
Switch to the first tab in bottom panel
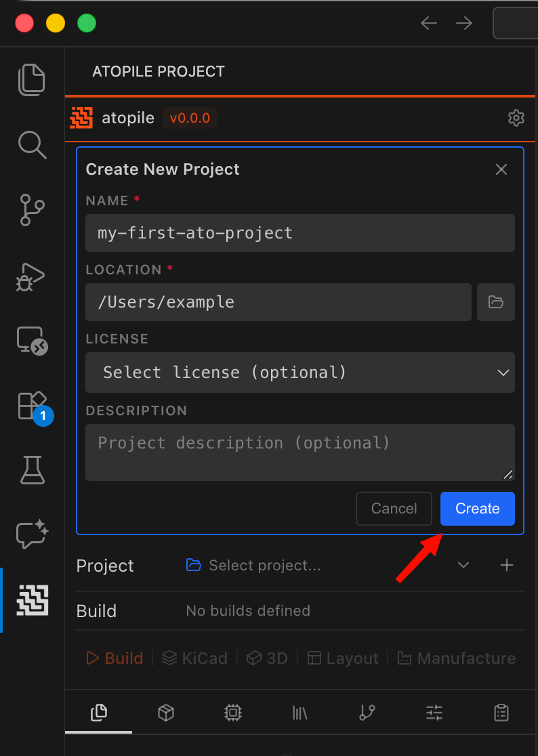[98, 713]
